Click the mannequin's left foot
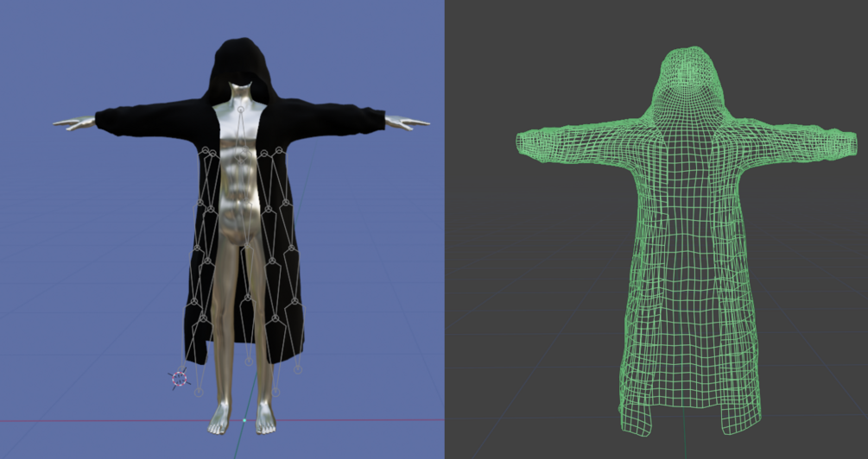The width and height of the screenshot is (868, 459). coord(219,418)
